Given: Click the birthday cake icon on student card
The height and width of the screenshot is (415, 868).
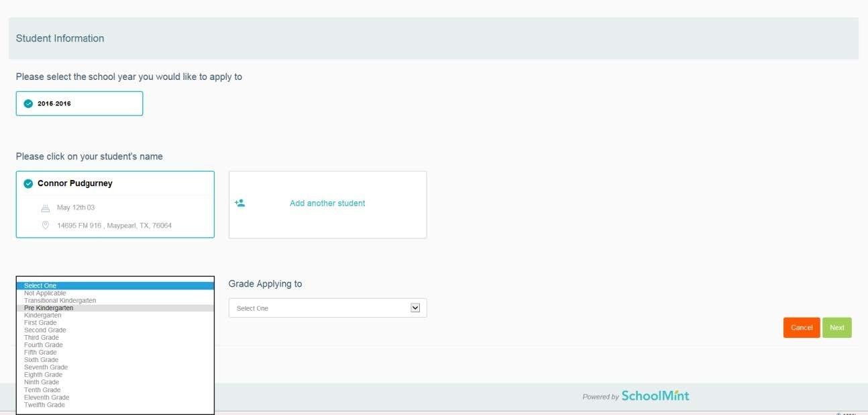Looking at the screenshot, I should [45, 207].
